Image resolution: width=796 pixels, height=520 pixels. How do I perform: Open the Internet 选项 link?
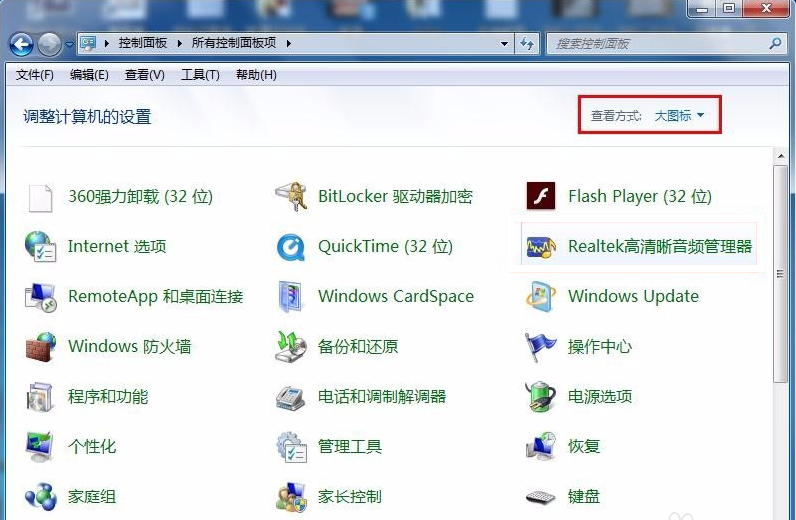[117, 246]
